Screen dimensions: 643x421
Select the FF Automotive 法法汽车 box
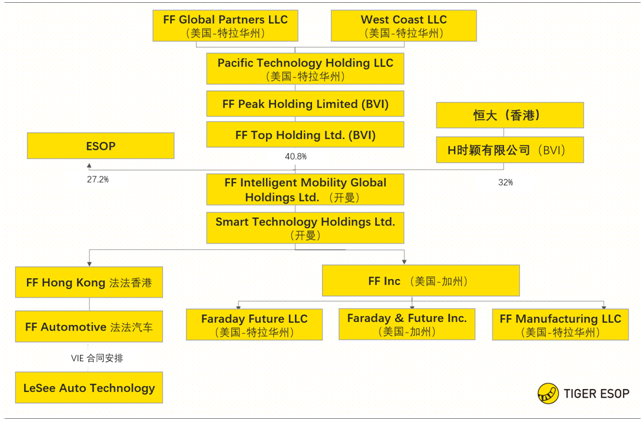[x=89, y=326]
